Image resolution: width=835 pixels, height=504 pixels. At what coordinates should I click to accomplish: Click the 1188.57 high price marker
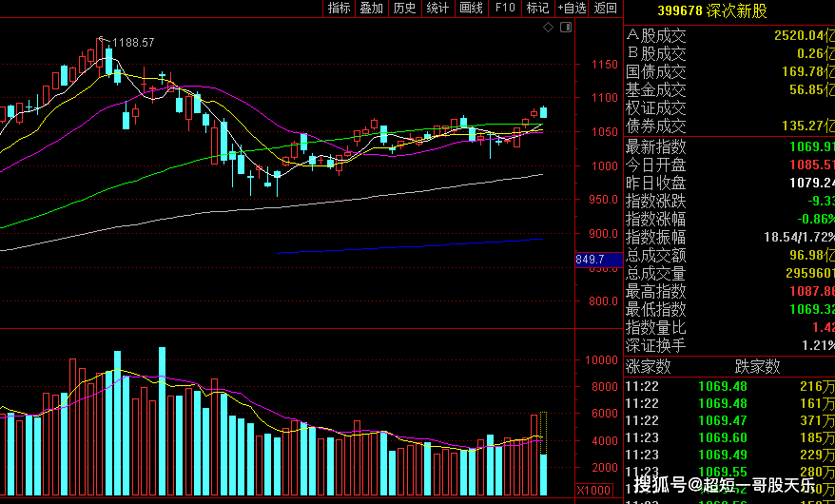pos(133,43)
